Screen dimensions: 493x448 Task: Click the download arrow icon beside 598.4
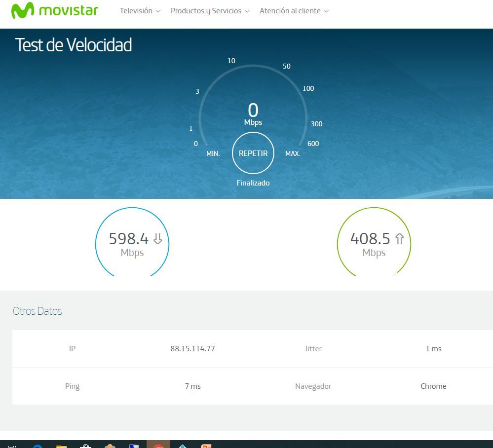[158, 239]
